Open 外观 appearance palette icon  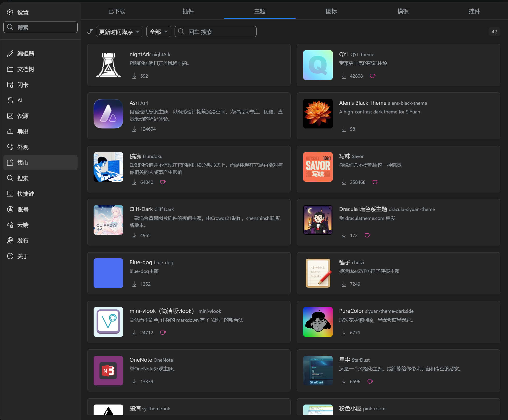click(10, 147)
